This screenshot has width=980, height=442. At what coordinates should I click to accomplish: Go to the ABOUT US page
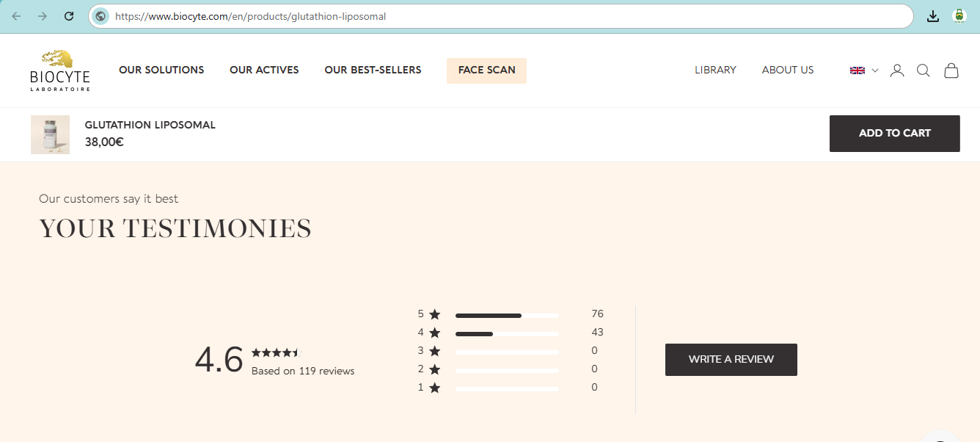pos(788,70)
